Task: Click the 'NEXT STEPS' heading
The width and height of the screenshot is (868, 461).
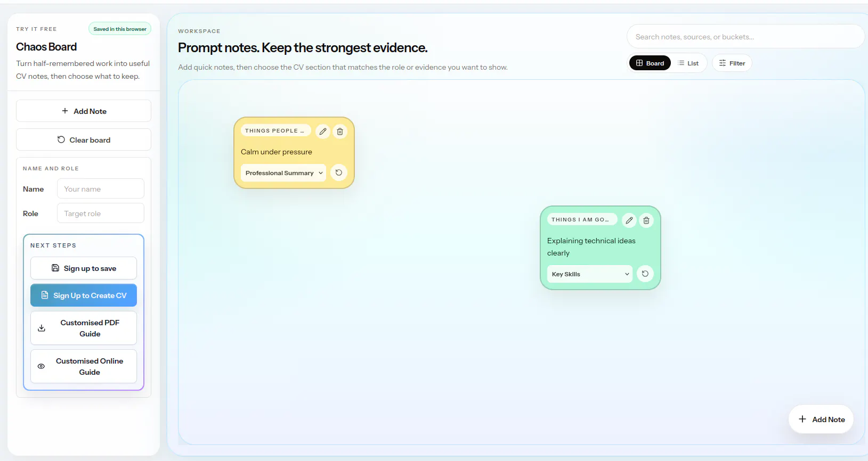Action: (53, 245)
